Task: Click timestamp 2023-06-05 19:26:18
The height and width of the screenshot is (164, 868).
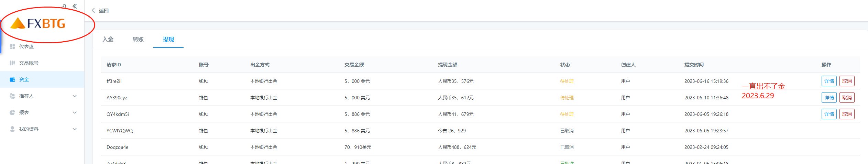Action: (706, 114)
